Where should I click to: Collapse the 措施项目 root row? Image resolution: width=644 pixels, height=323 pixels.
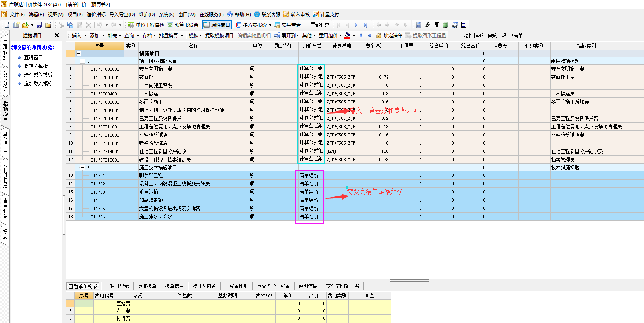(79, 53)
